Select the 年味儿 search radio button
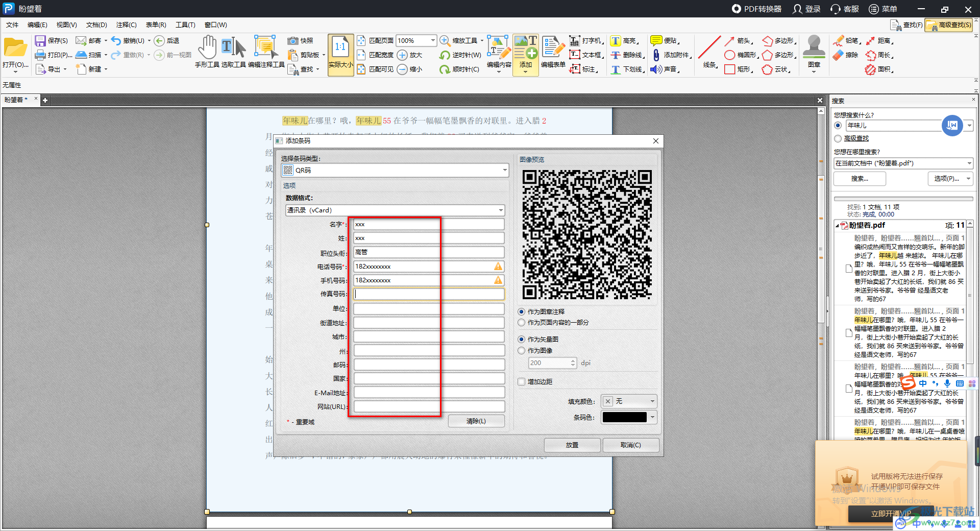The width and height of the screenshot is (980, 531). 838,125
